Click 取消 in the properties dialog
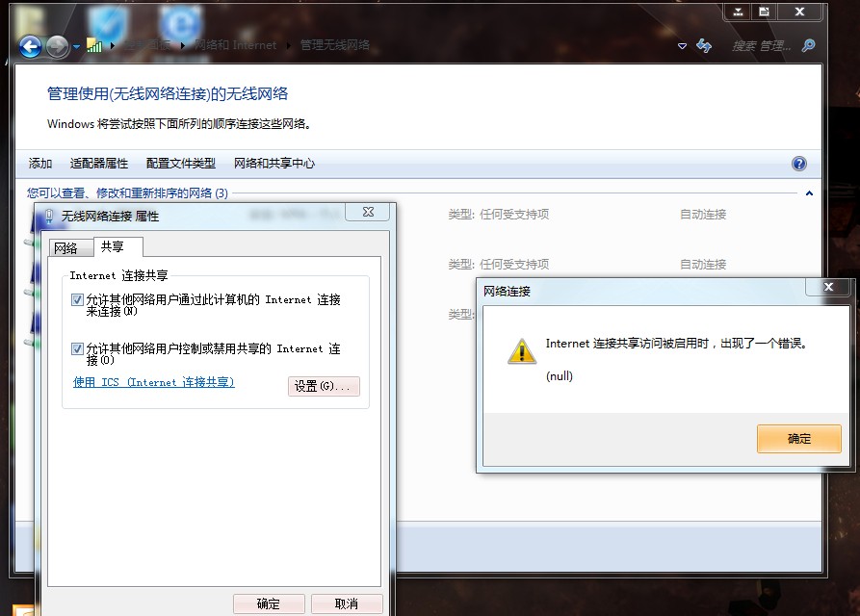Screen dimensions: 860x616 point(347,603)
